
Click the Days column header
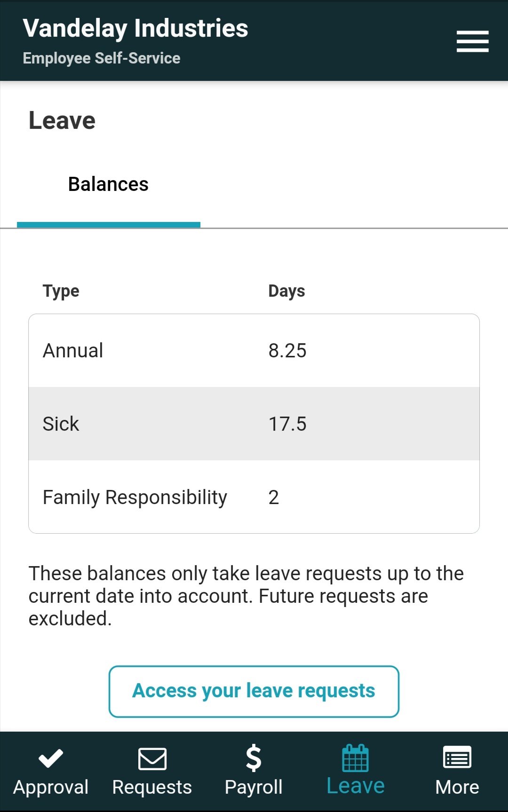[x=286, y=291]
